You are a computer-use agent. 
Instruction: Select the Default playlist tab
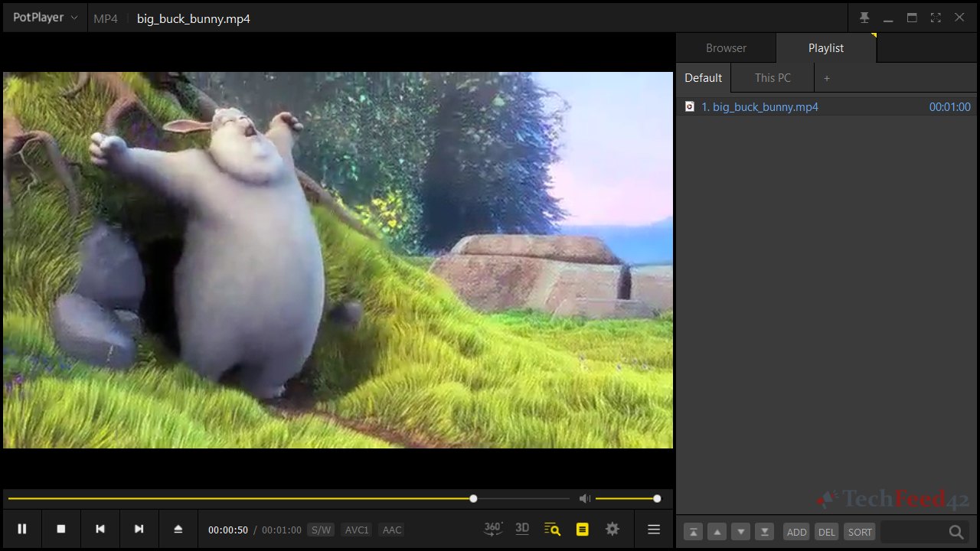click(704, 77)
